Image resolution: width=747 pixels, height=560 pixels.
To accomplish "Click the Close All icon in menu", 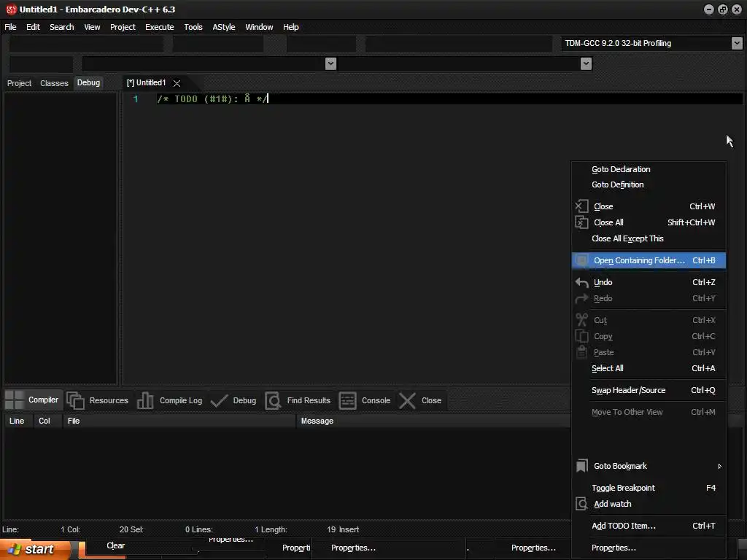I will point(581,222).
